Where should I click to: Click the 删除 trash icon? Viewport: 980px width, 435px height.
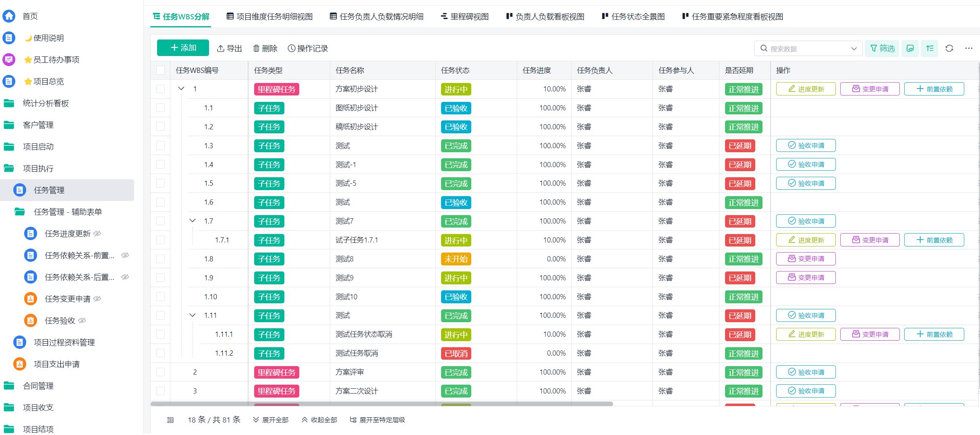coord(256,48)
